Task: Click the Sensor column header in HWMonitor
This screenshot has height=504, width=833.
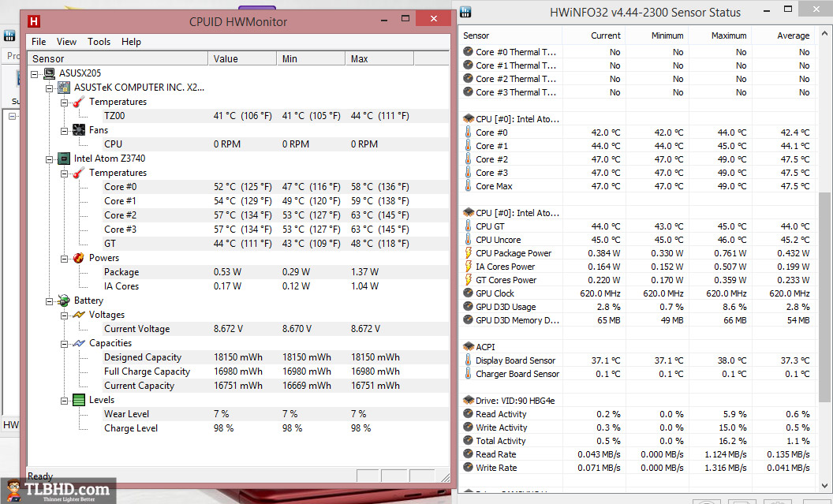Action: [x=118, y=58]
